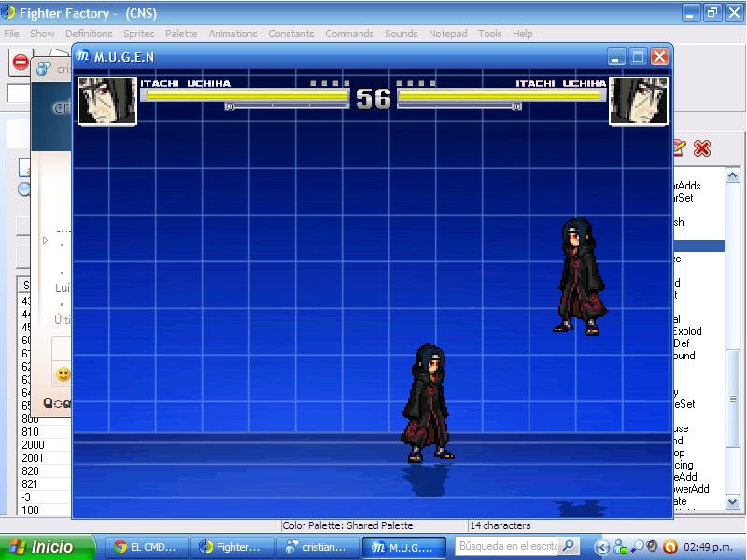The width and height of the screenshot is (747, 560).
Task: Select state 2000 in the left list
Action: (33, 445)
